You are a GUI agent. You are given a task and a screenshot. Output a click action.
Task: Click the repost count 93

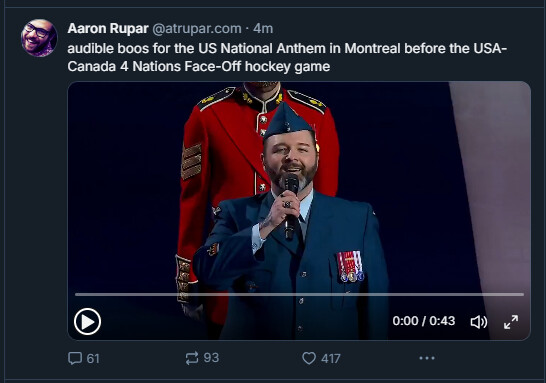(211, 358)
